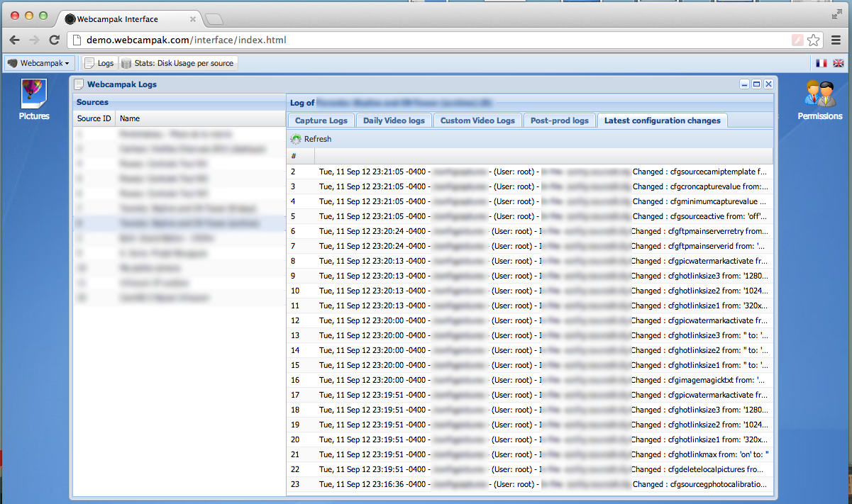Switch to the Capture Logs tab
This screenshot has height=504, width=852.
[321, 121]
